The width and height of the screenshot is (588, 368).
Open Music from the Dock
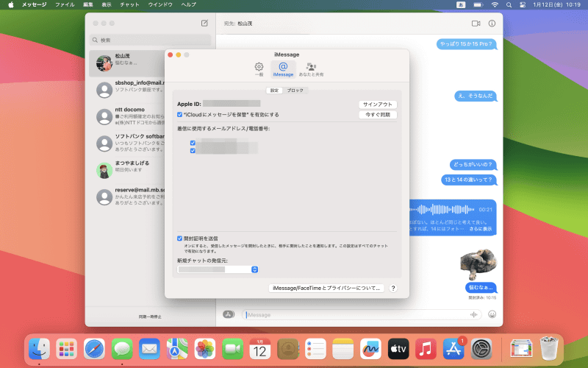[426, 349]
